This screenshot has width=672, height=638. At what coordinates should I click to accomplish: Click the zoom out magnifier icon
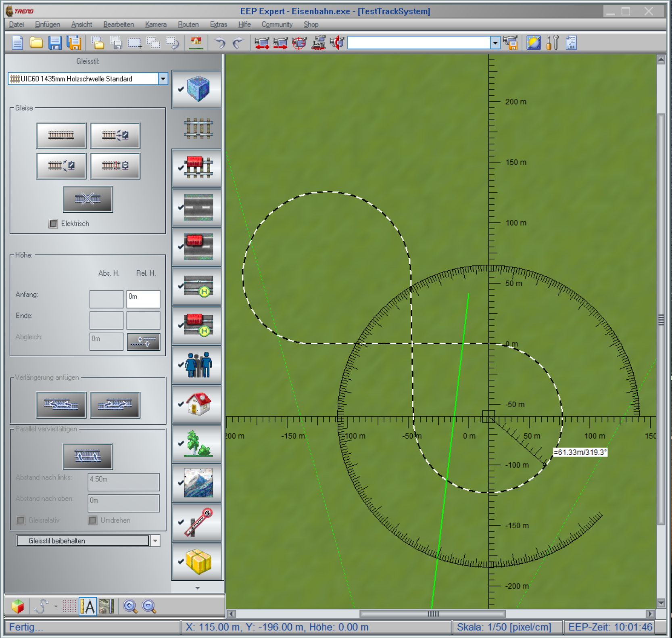[x=149, y=606]
